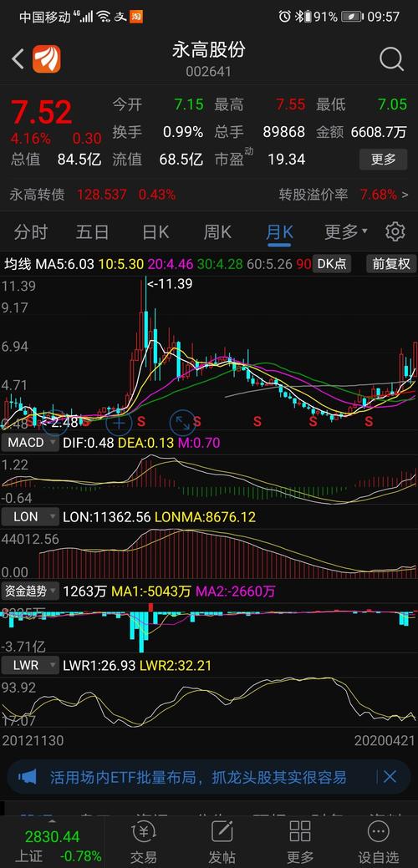Viewport: 418px width, 868px height.
Task: Tap the start date 20121130 label
Action: point(33,741)
